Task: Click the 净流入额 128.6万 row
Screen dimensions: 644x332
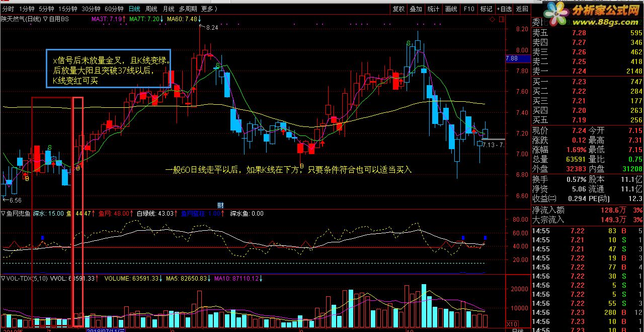Action: click(x=588, y=210)
